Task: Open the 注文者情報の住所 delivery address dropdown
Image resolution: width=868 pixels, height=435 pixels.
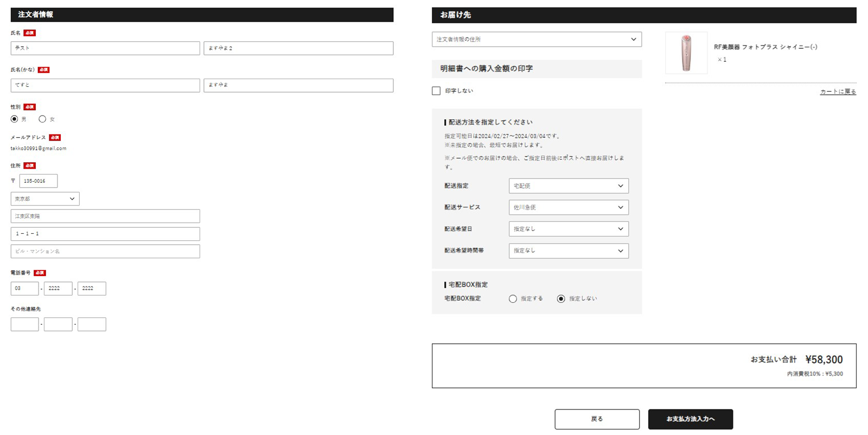Action: 537,39
